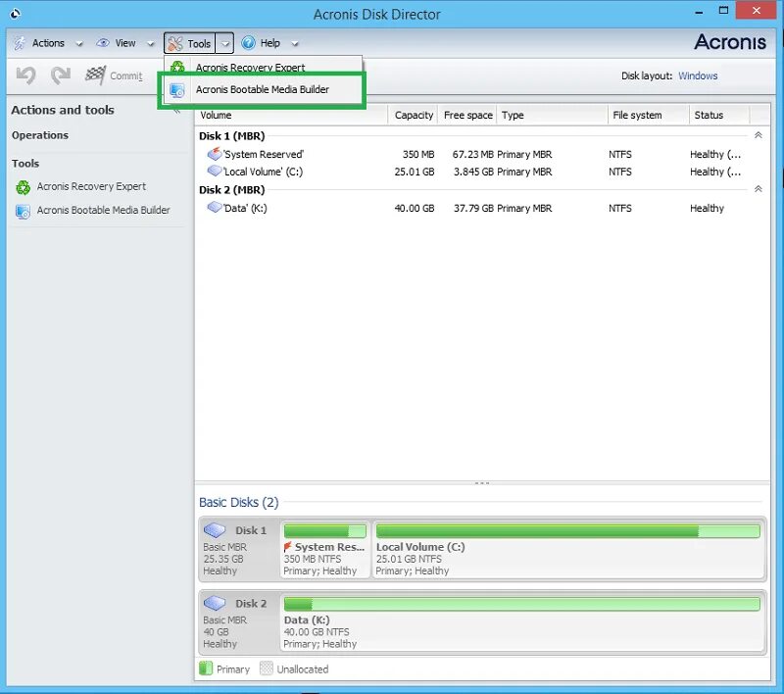784x694 pixels.
Task: Maximize the Acronis Disk Director window
Action: [723, 11]
